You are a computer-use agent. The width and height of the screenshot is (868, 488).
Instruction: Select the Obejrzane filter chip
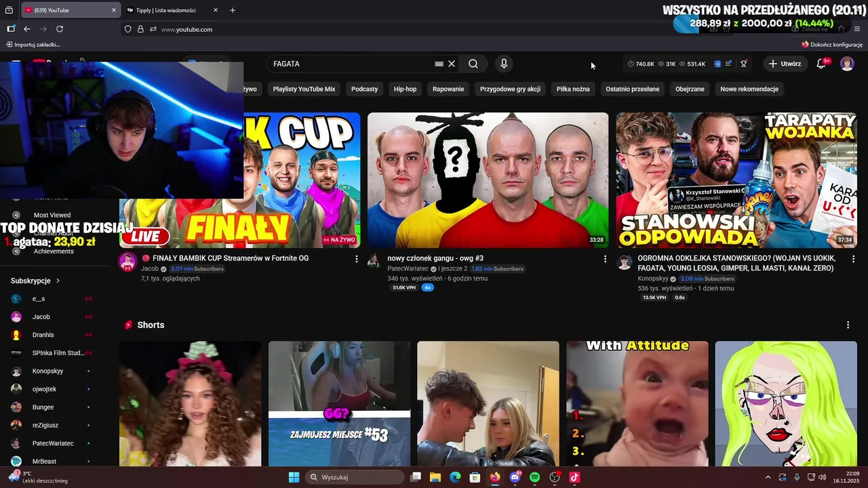coord(690,89)
